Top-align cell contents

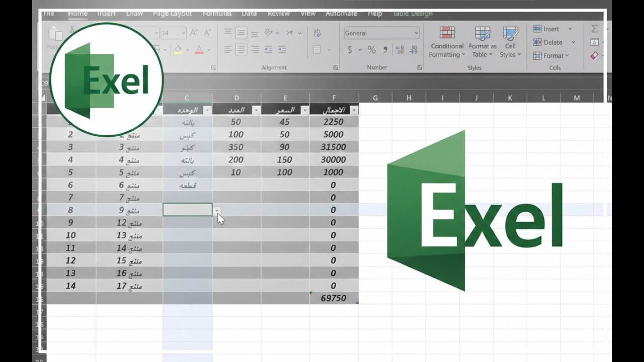pos(228,33)
